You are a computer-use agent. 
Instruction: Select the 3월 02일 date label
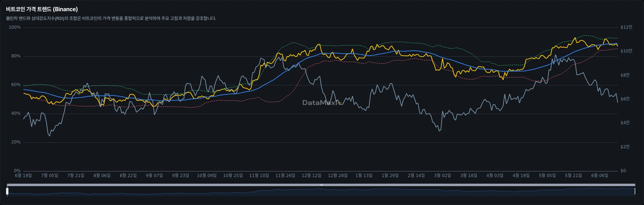[442, 175]
